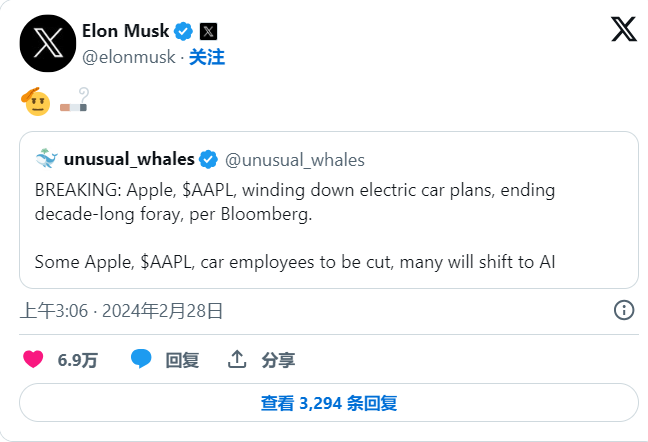Click the 回复 reply label
The height and width of the screenshot is (442, 648).
[182, 360]
